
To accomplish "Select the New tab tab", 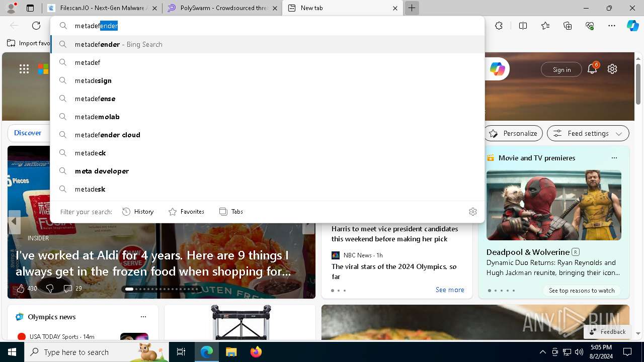I will point(342,8).
